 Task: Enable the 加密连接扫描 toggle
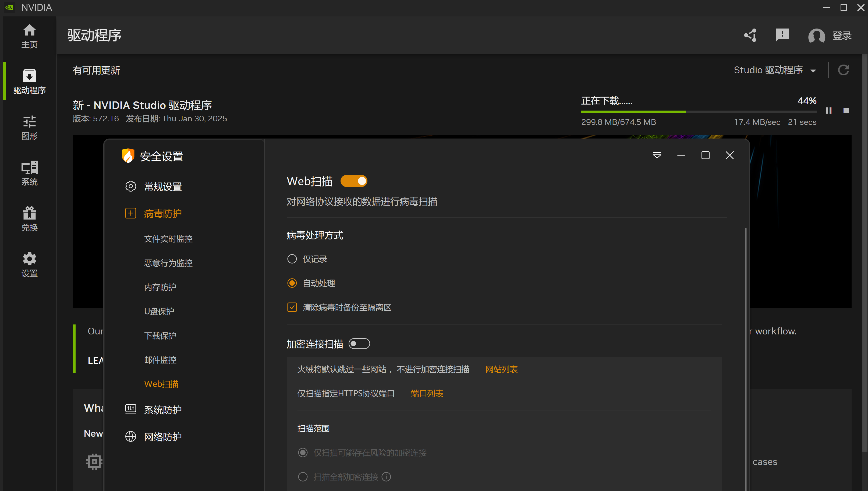[359, 343]
